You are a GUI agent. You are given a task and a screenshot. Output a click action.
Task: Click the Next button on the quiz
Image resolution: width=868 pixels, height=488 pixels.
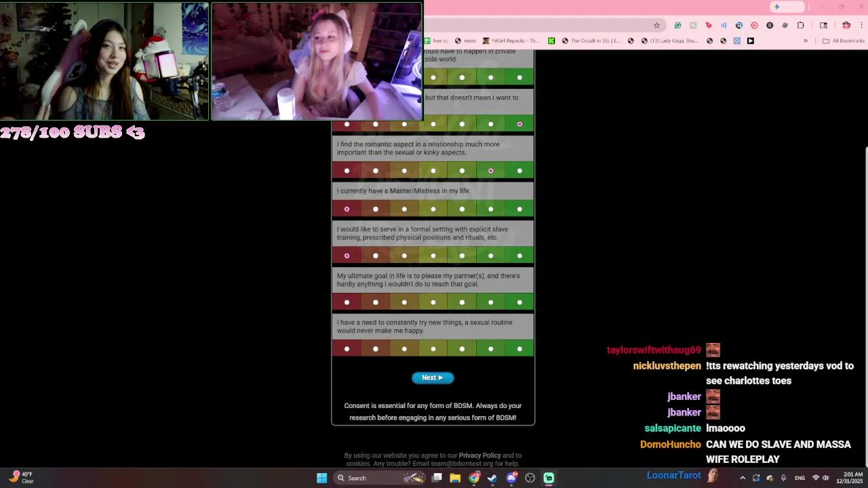tap(433, 378)
